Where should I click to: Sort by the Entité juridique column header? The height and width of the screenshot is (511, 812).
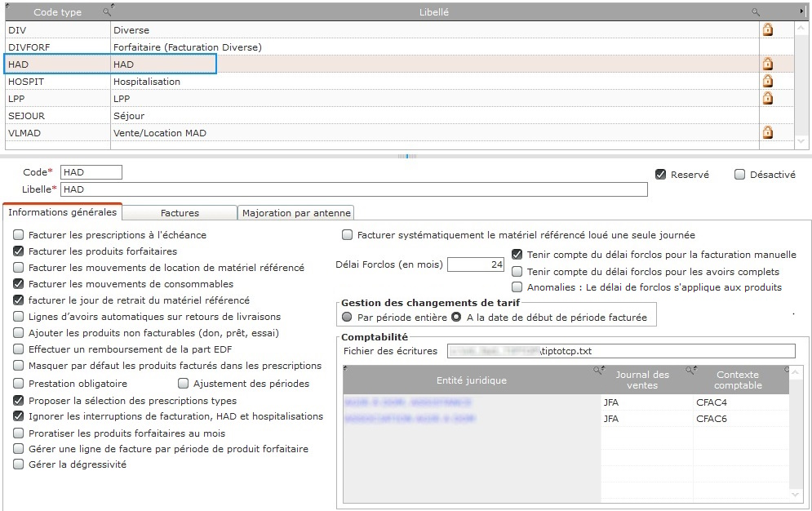471,380
